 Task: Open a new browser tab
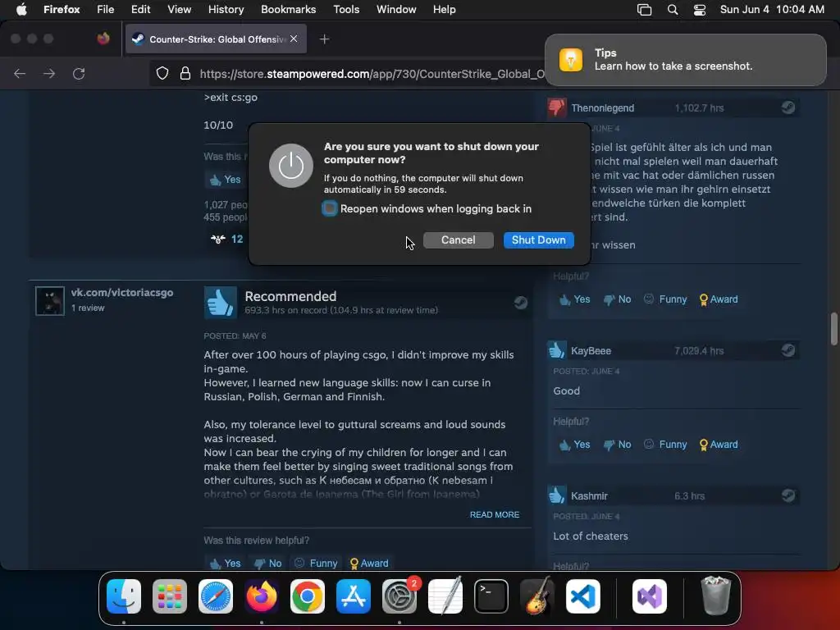324,39
